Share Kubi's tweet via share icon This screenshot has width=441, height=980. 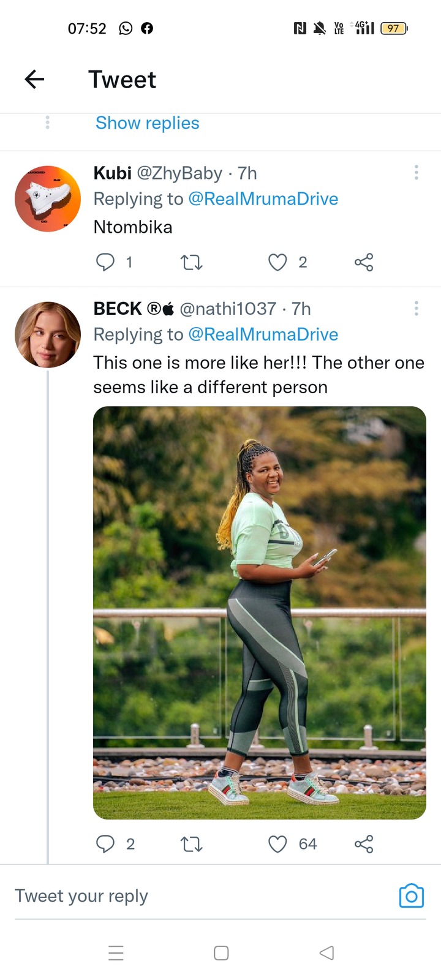pos(364,262)
